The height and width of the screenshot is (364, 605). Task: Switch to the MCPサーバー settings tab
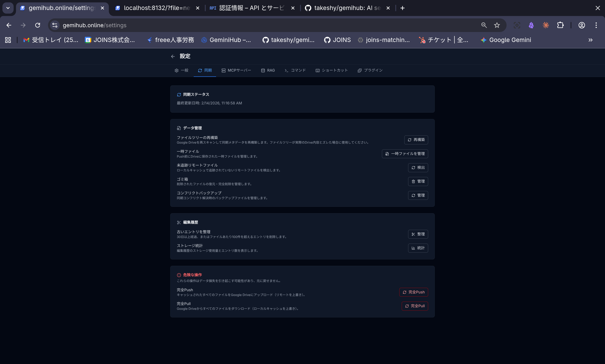click(x=236, y=70)
